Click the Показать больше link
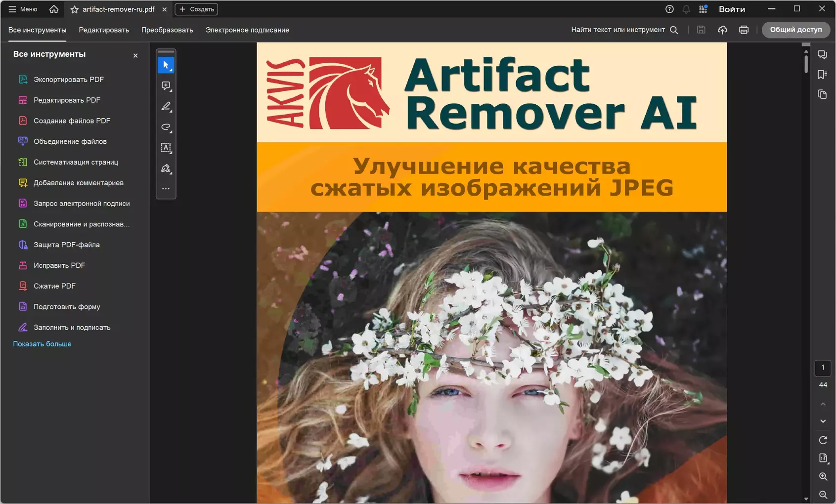 [x=42, y=344]
